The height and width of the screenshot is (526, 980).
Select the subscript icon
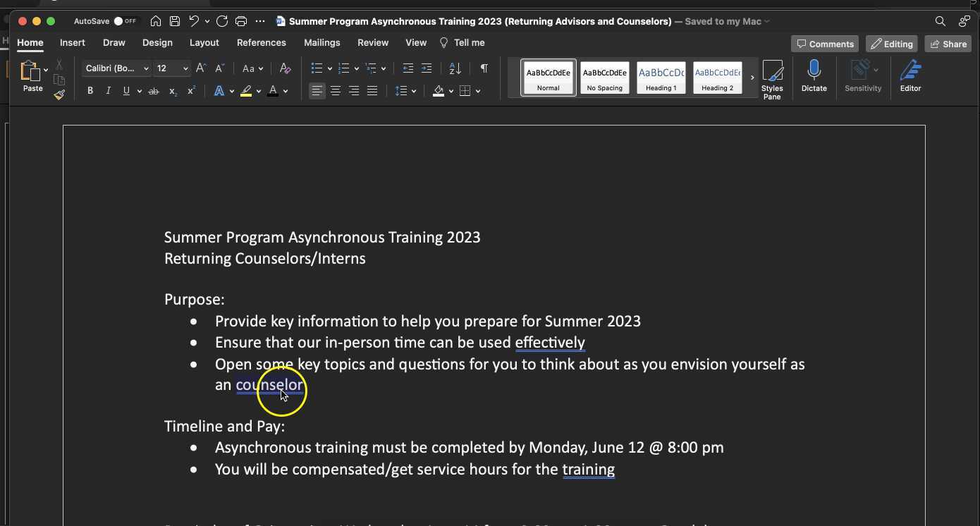171,91
